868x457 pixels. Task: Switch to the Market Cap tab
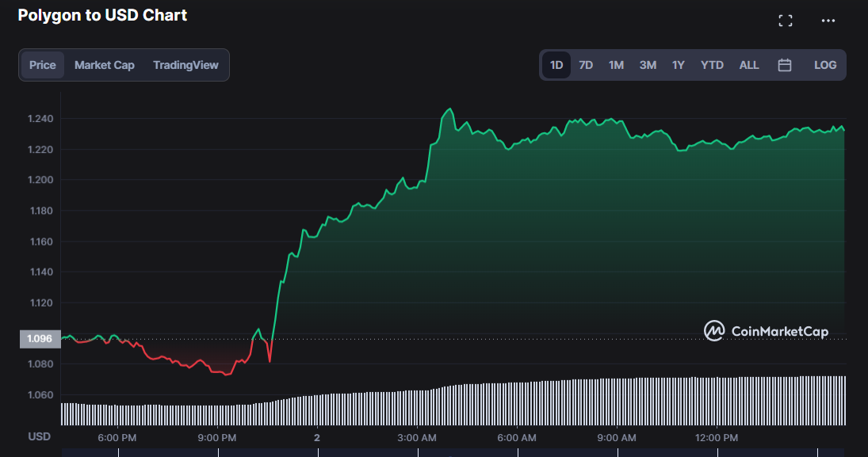(105, 65)
